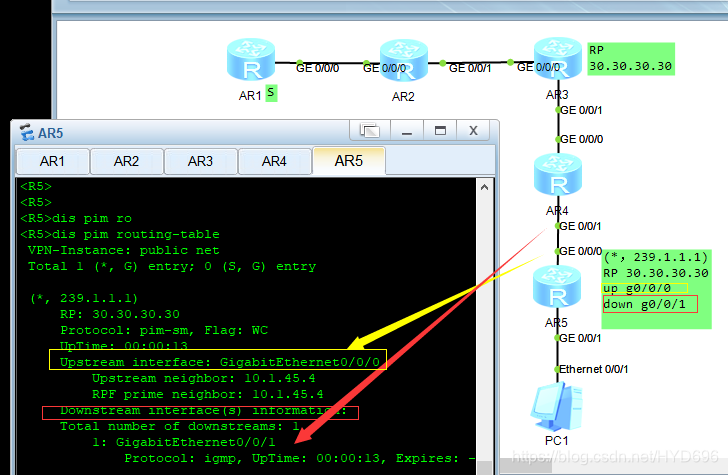
Task: Click the 'RP: 30.30.30.30' terminal line
Action: coord(120,314)
